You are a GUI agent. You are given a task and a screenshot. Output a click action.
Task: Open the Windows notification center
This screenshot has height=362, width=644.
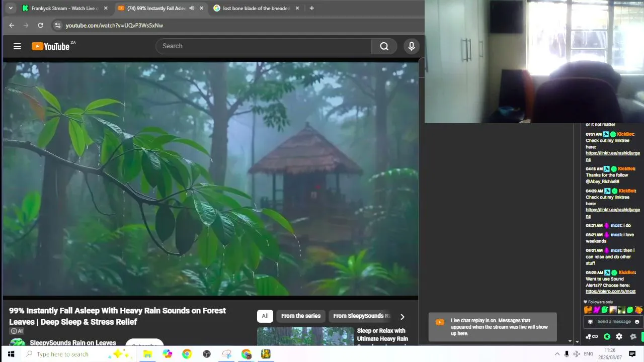click(632, 354)
